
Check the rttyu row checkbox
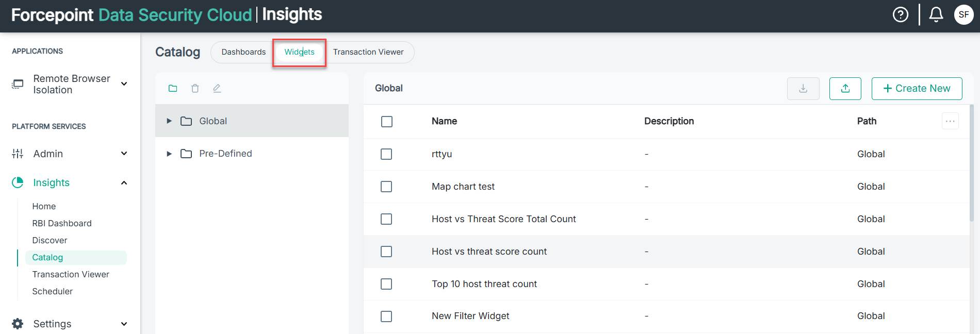point(386,154)
